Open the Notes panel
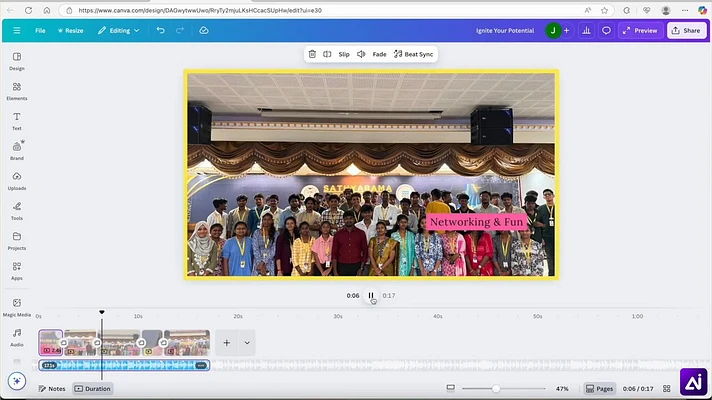This screenshot has height=400, width=712. [x=52, y=389]
